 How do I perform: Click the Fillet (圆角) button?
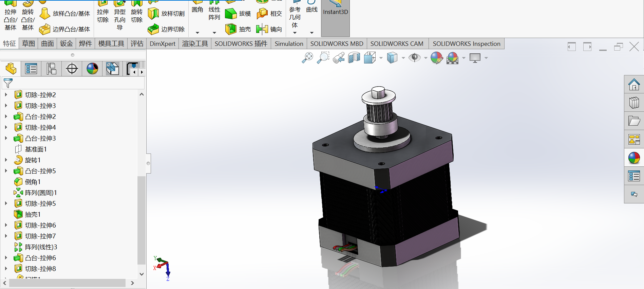tap(197, 7)
